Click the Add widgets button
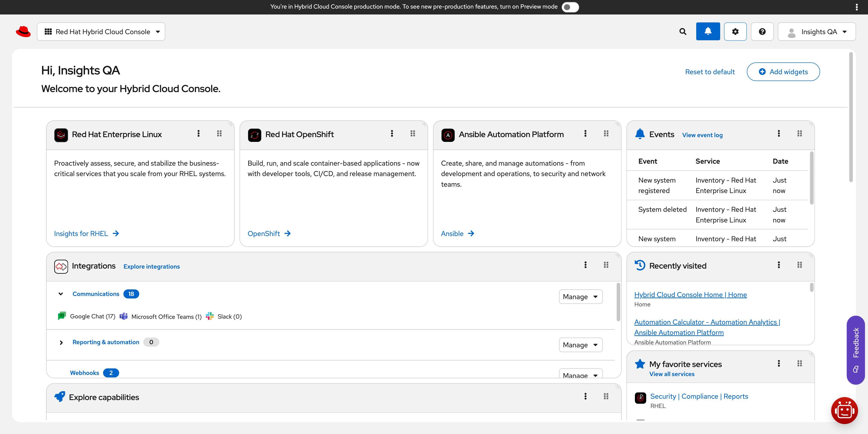This screenshot has height=434, width=868. (x=783, y=72)
